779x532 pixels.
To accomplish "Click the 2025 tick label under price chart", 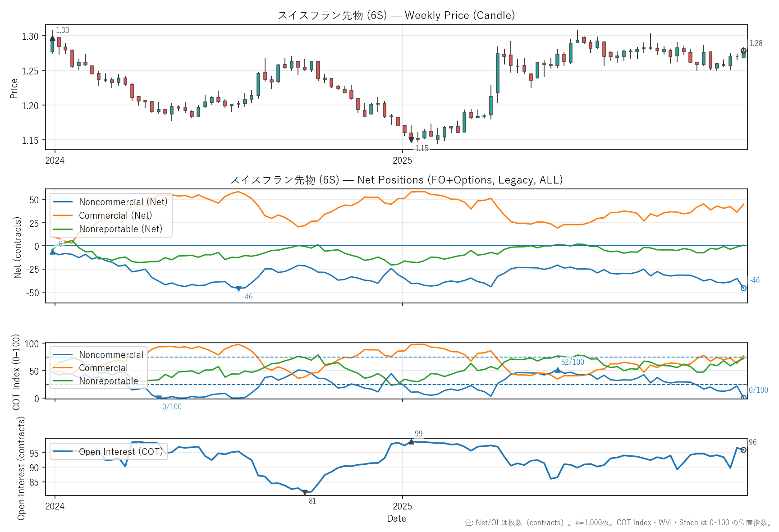I will tap(402, 161).
